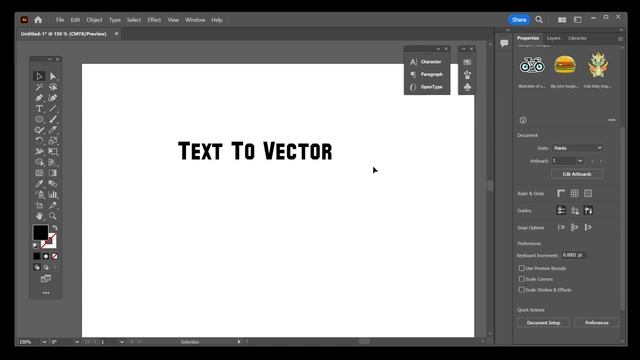Select the Column Graph tool
Screen dimensions: 640x360
[53, 194]
